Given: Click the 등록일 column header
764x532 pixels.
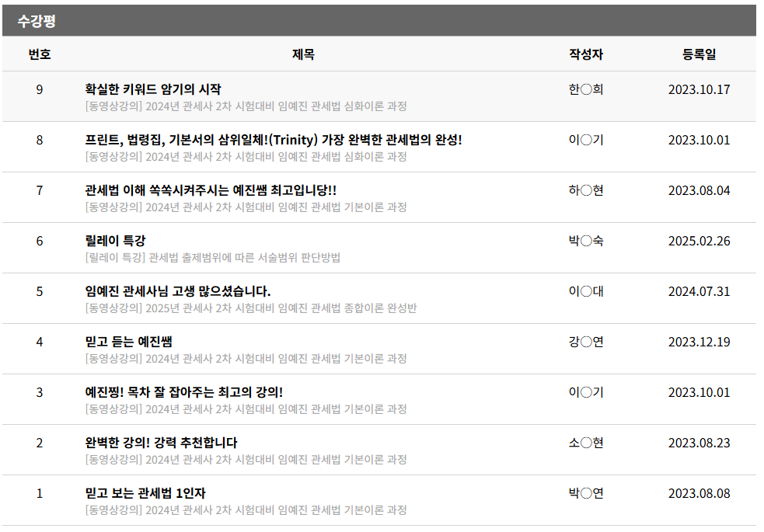Looking at the screenshot, I should pos(699,54).
